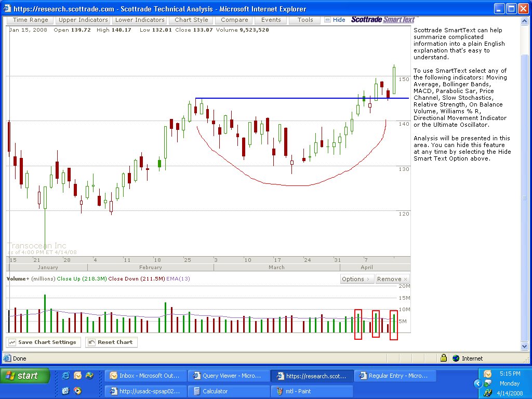The width and height of the screenshot is (532, 399).
Task: Click the Internet zone globe icon
Action: [456, 358]
